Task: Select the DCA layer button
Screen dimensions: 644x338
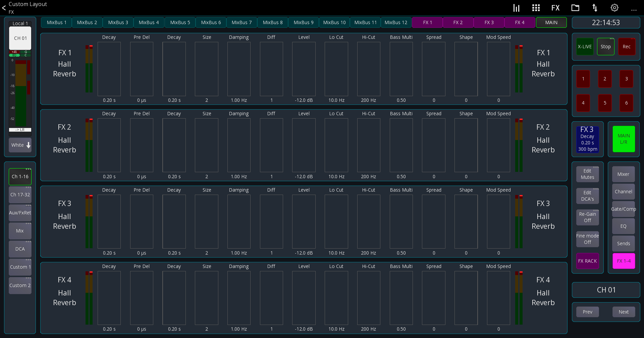Action: (20, 249)
